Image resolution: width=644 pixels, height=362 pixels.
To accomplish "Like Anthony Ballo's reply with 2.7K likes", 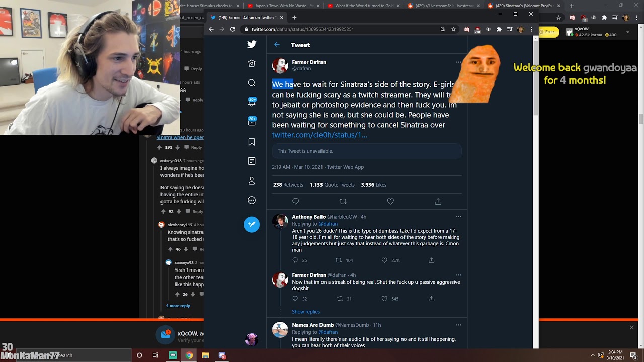I will click(384, 260).
